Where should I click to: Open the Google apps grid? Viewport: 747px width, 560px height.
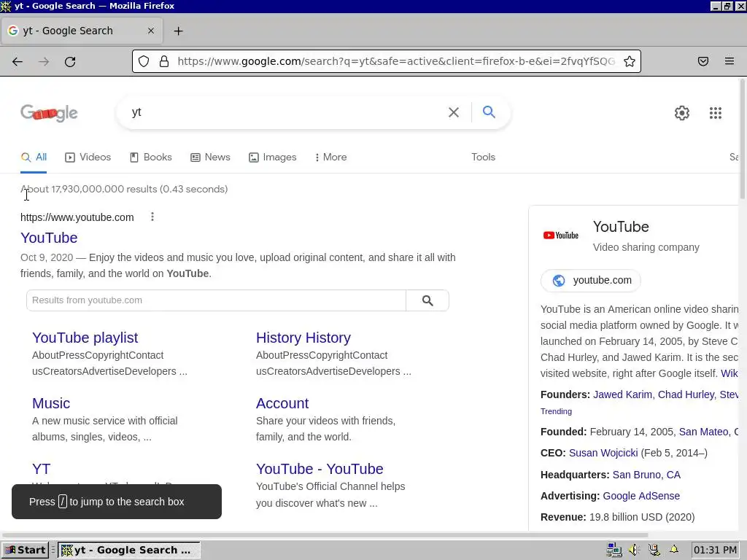coord(715,113)
